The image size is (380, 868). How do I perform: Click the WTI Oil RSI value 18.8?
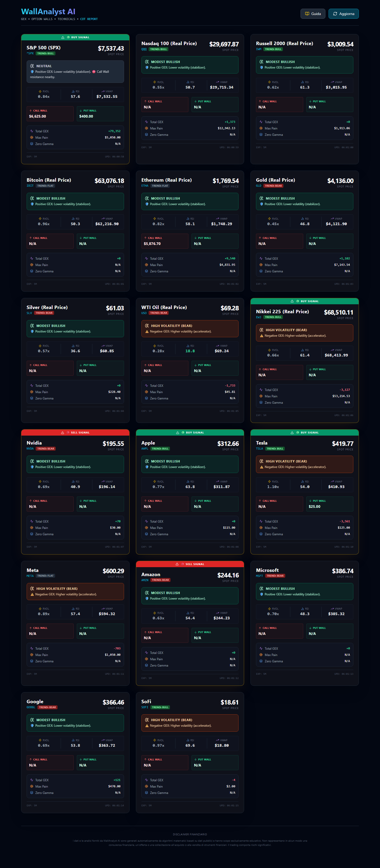tap(190, 351)
